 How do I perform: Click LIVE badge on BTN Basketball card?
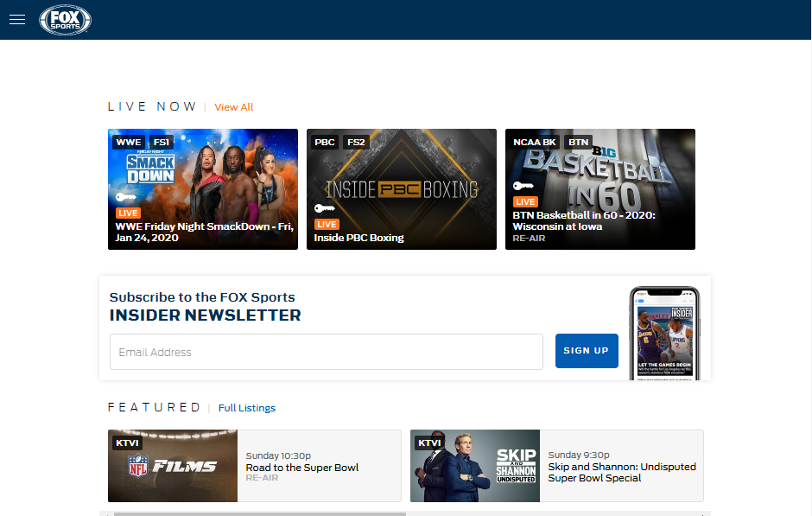click(525, 202)
